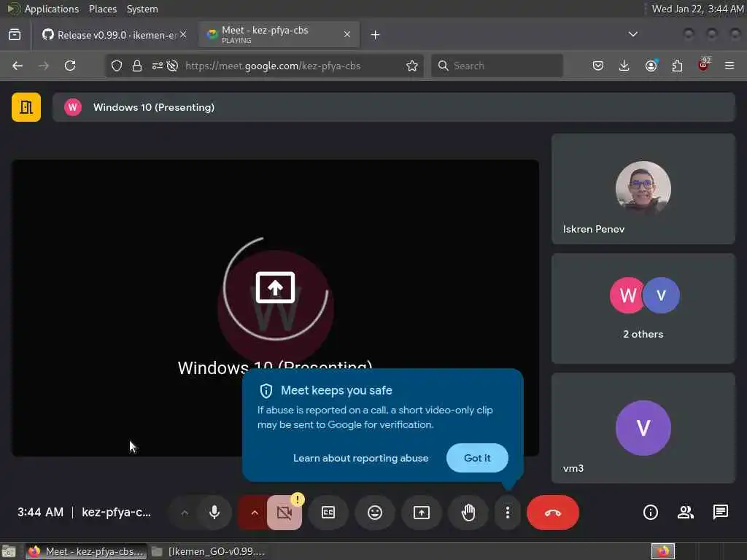747x560 pixels.
Task: Focus the Search box
Action: [x=497, y=66]
